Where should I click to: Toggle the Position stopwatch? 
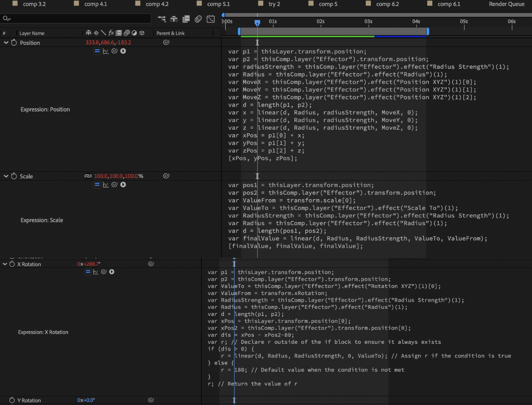click(14, 43)
